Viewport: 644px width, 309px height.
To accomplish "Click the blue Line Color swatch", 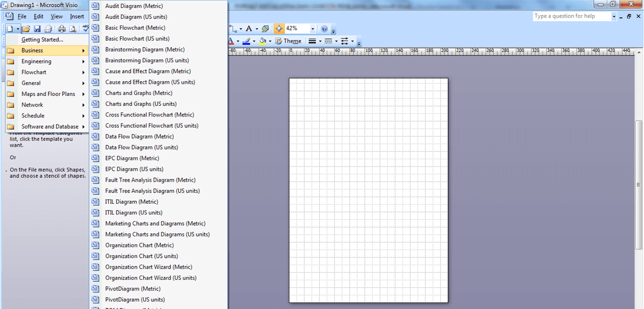I will (x=246, y=41).
